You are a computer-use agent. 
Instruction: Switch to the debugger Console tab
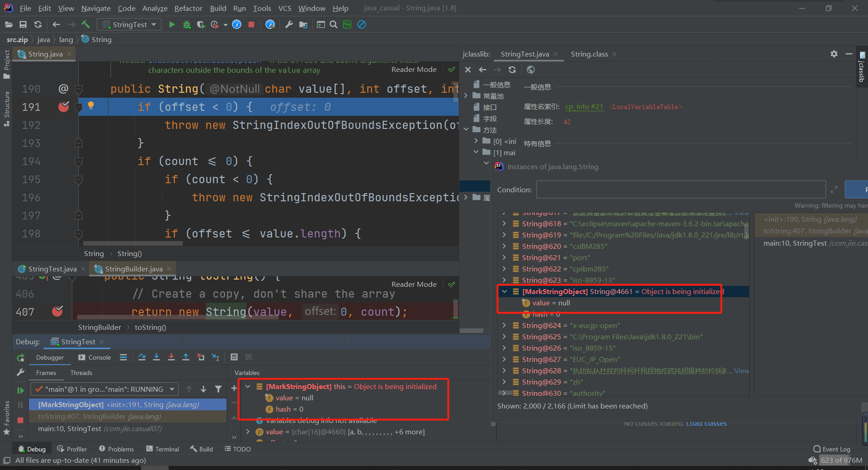[x=94, y=357]
